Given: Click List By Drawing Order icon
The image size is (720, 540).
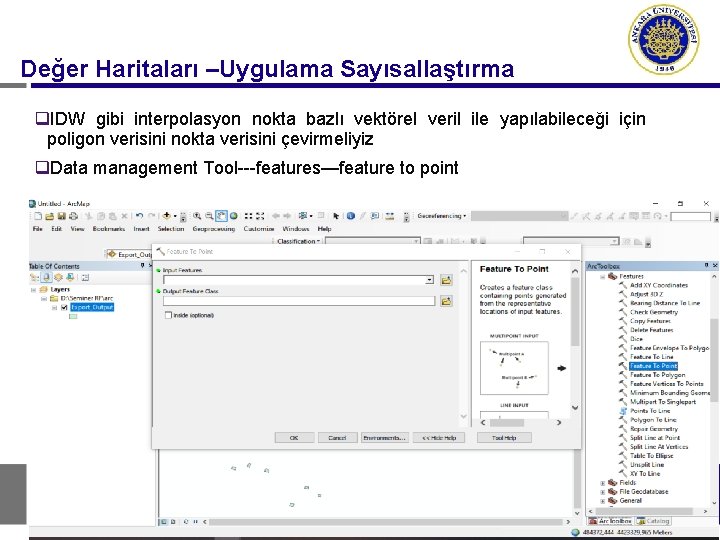Looking at the screenshot, I should coord(34,277).
